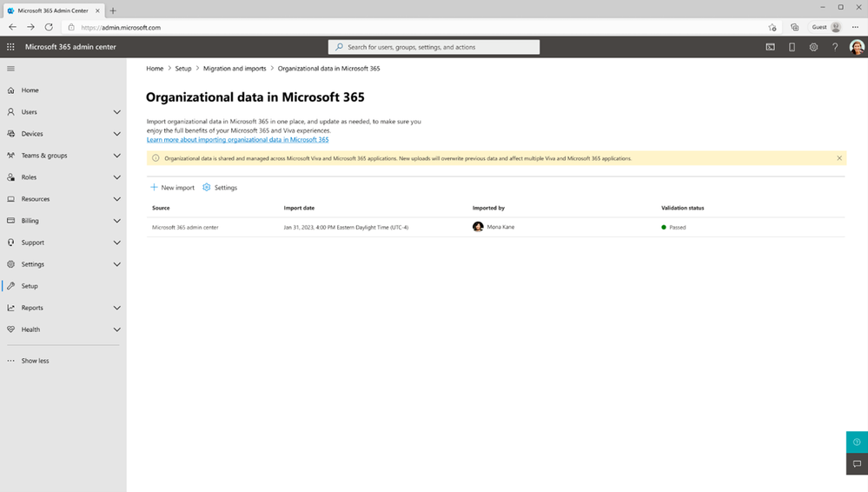Click the Support headset icon
The width and height of the screenshot is (868, 492).
tap(10, 243)
